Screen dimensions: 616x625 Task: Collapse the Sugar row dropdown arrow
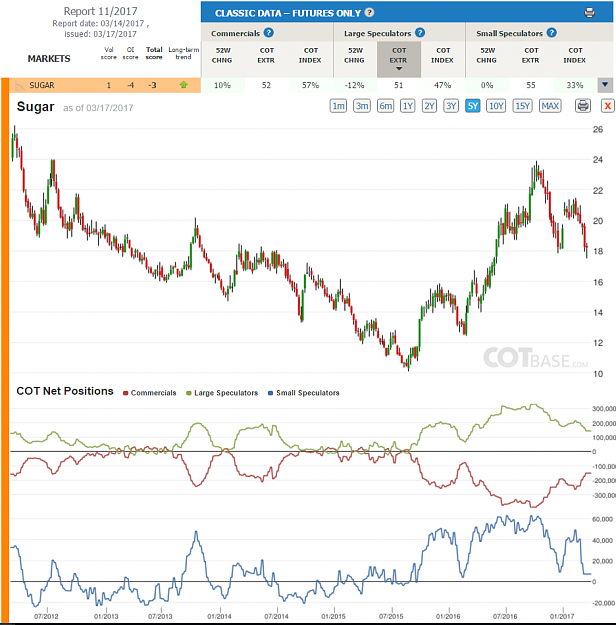coord(605,85)
